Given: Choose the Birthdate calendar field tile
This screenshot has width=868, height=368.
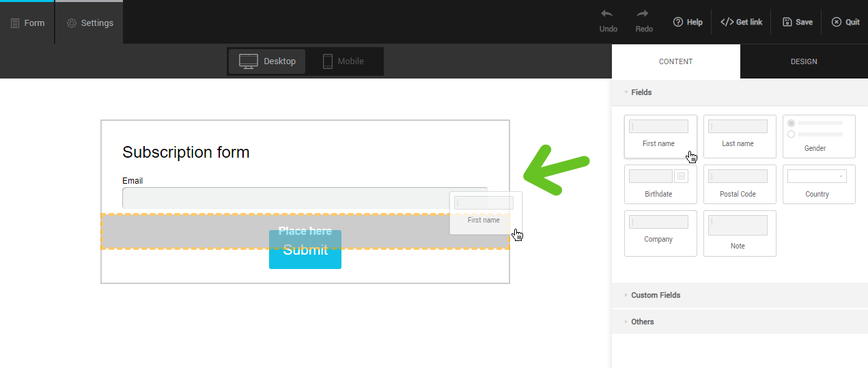Looking at the screenshot, I should tap(660, 184).
